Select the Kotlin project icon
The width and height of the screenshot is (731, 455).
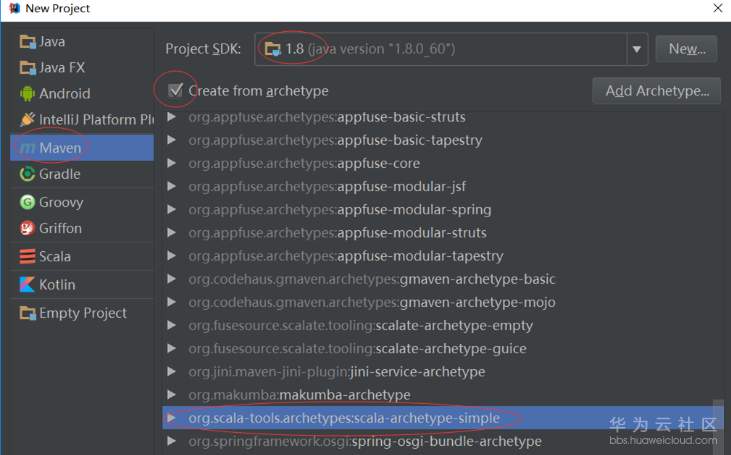click(27, 285)
